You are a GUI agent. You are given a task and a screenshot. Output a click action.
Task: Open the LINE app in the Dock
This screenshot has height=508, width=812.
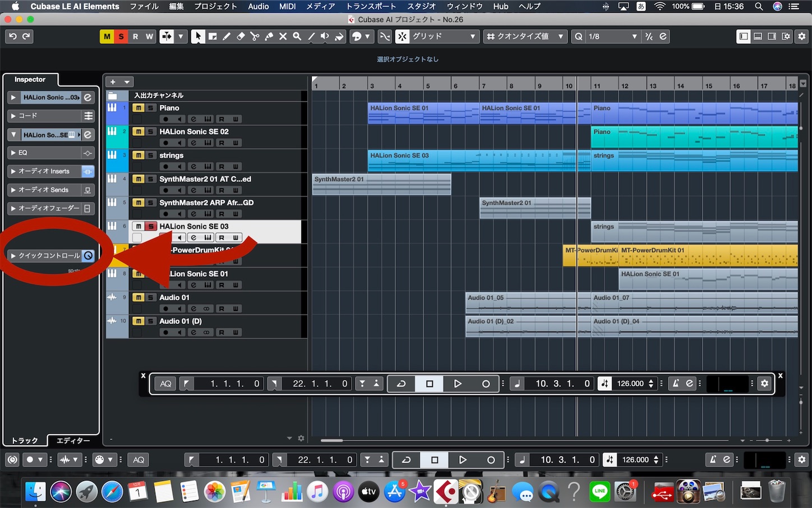[600, 492]
